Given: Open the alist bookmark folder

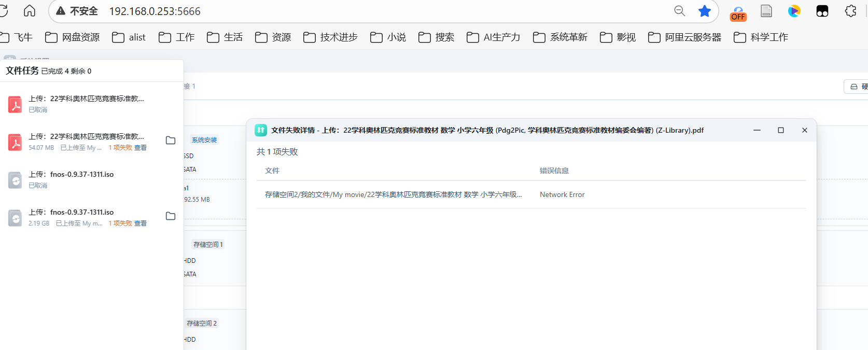Looking at the screenshot, I should 129,37.
